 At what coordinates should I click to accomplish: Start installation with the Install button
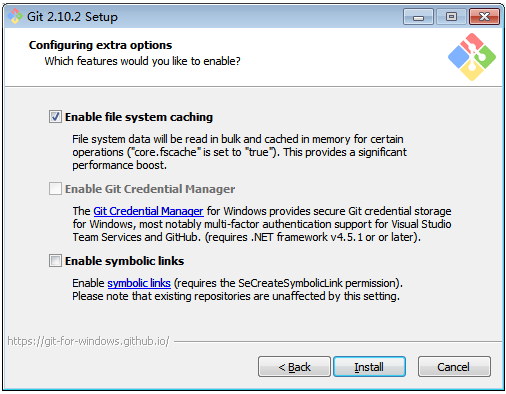369,367
